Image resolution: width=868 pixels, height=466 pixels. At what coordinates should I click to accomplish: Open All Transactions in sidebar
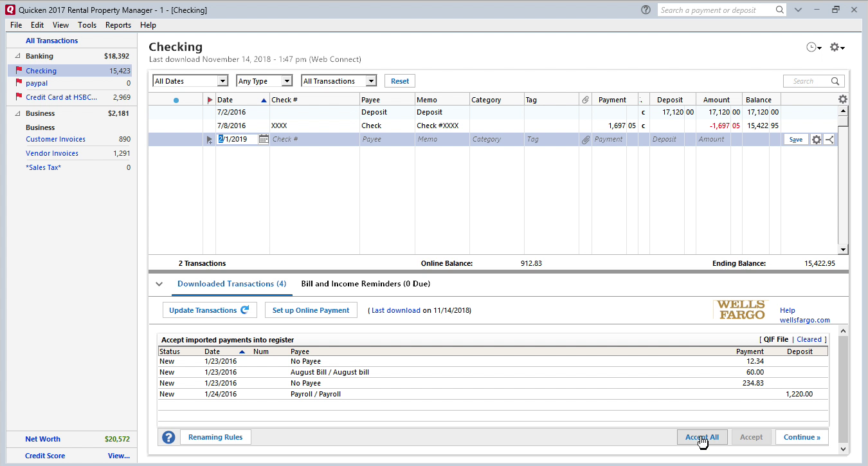tap(51, 41)
